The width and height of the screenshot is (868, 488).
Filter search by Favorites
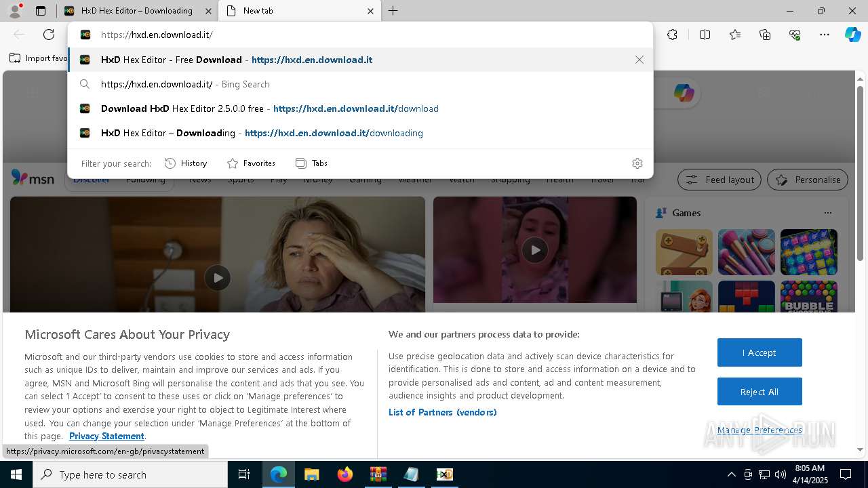tap(251, 163)
